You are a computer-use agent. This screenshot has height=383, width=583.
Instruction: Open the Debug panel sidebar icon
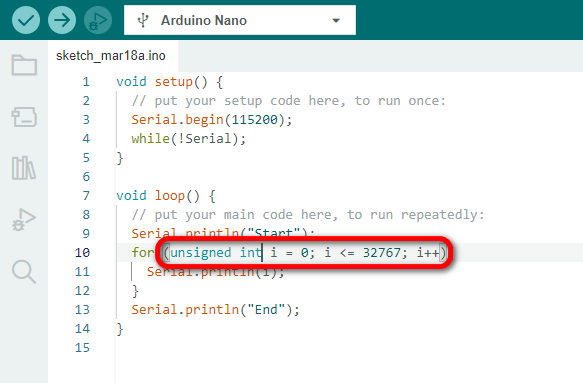tap(24, 219)
